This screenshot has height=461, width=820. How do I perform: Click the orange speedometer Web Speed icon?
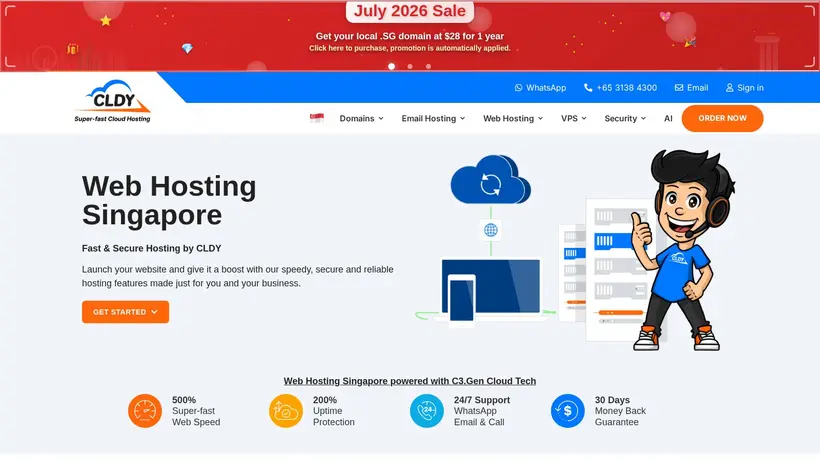[x=145, y=411]
